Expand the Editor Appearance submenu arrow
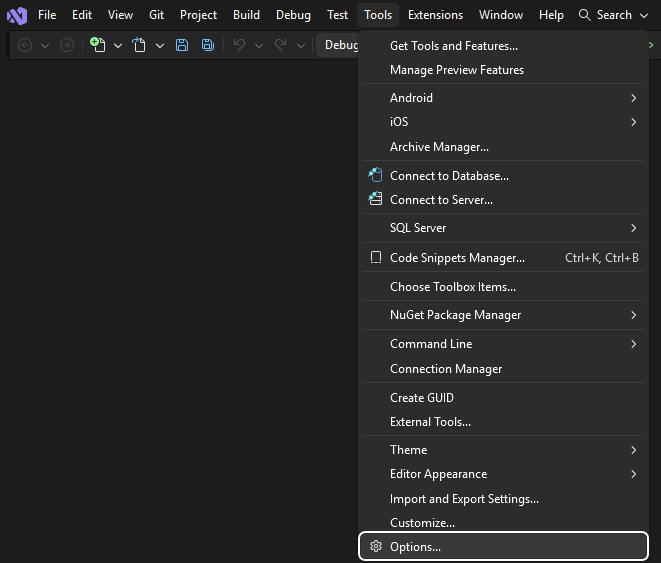The image size is (661, 563). [x=634, y=474]
